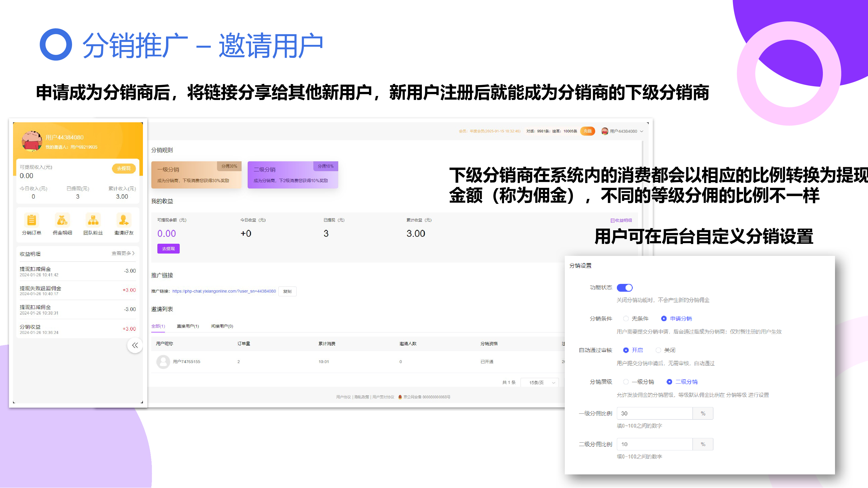868x488 pixels.
Task: Open the 分销订单 icon
Action: pyautogui.click(x=31, y=221)
